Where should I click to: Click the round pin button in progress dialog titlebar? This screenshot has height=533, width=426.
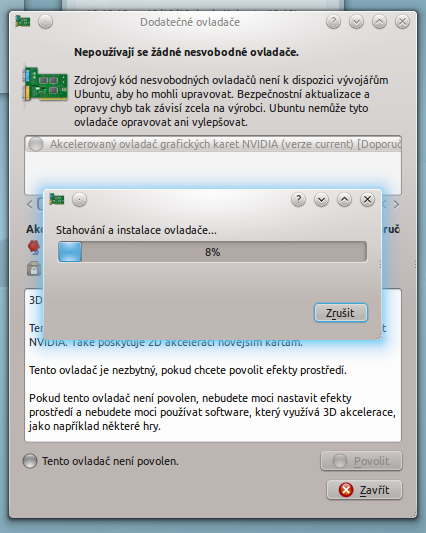(x=79, y=200)
